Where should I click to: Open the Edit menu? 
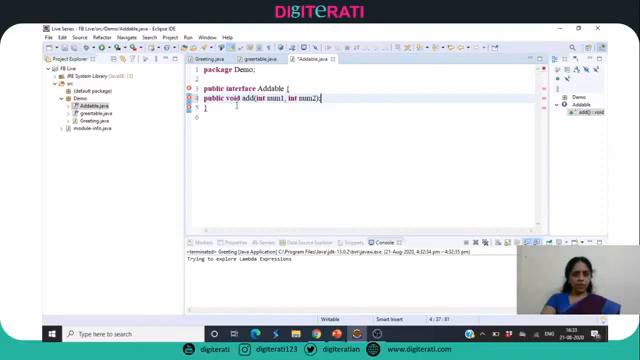pos(62,38)
